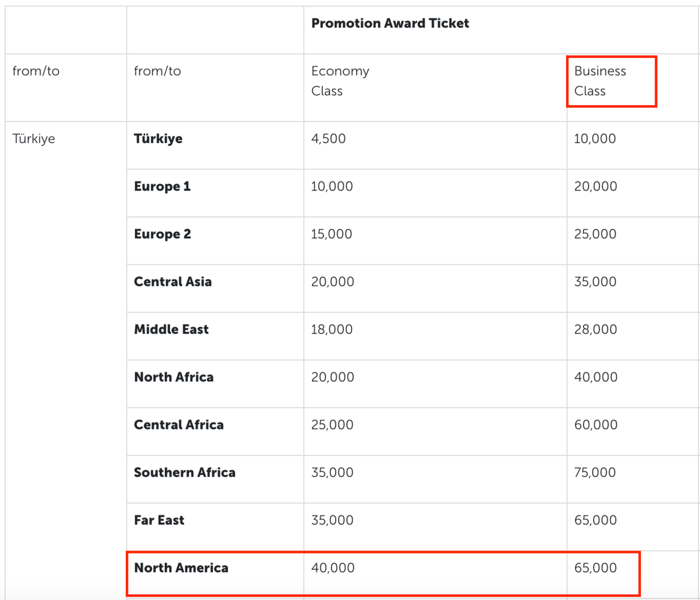The width and height of the screenshot is (700, 600).
Task: Click the 'Economy Class' column header
Action: click(340, 81)
